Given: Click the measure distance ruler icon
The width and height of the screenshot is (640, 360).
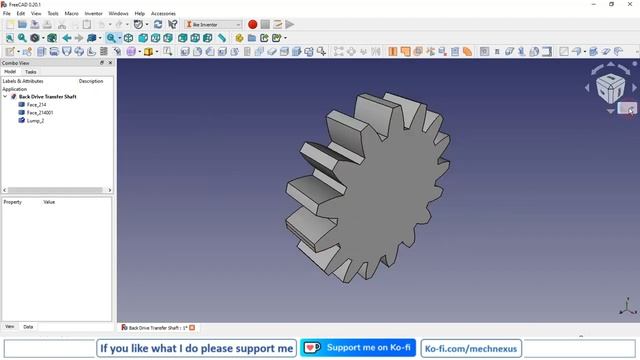Looking at the screenshot, I should (222, 38).
